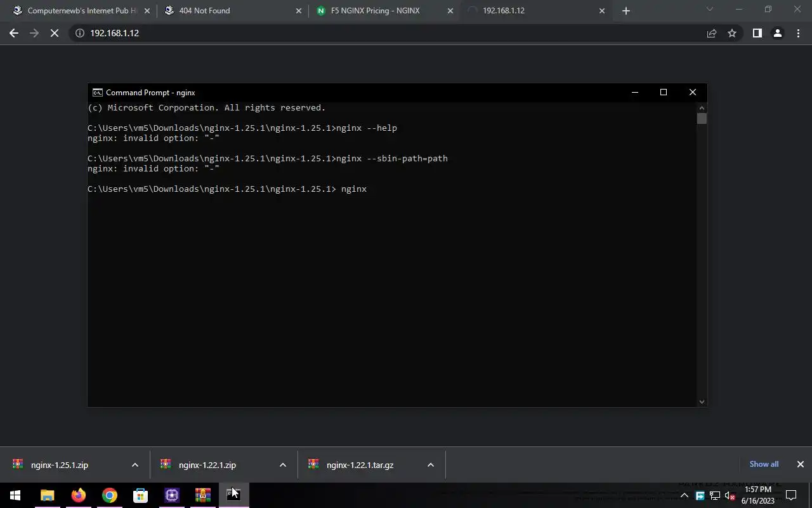Image resolution: width=812 pixels, height=508 pixels.
Task: Open a new browser tab
Action: click(x=626, y=11)
